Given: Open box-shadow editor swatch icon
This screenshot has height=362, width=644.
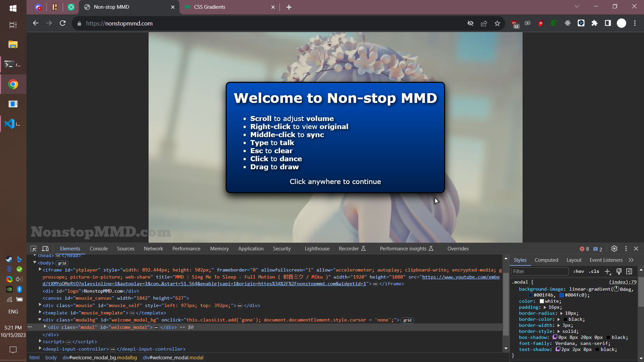Looking at the screenshot, I should [x=555, y=337].
